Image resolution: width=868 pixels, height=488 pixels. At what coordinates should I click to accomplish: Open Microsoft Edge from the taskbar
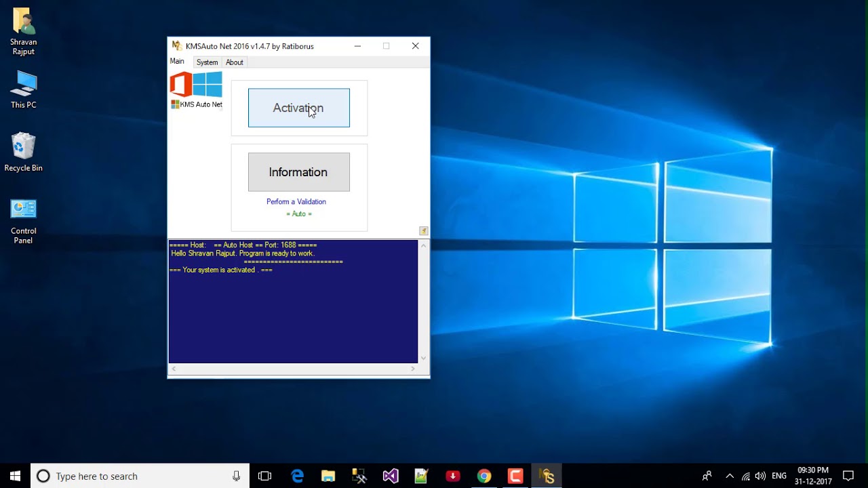pyautogui.click(x=298, y=476)
